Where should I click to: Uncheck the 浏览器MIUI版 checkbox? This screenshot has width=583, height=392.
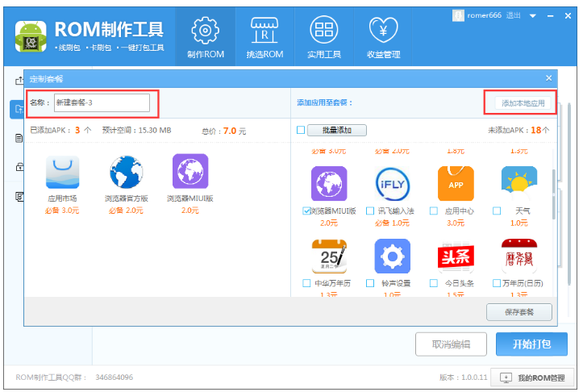[x=306, y=211]
